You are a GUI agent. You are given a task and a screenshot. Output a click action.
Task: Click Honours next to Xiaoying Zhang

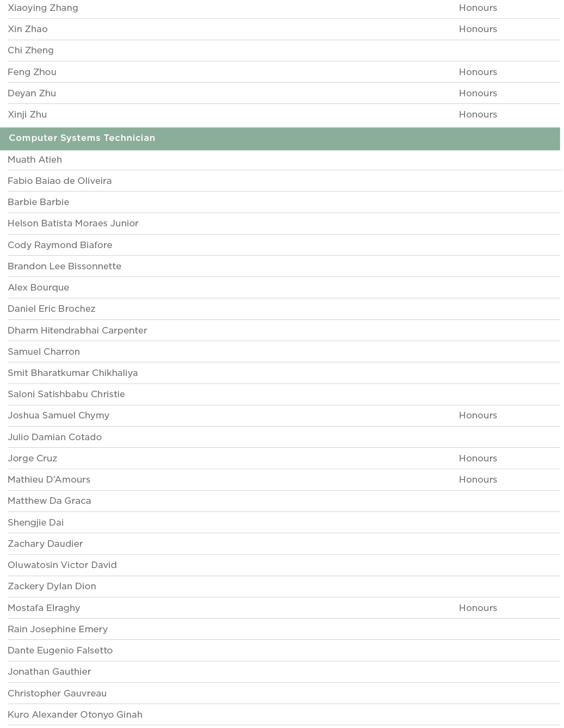click(478, 8)
